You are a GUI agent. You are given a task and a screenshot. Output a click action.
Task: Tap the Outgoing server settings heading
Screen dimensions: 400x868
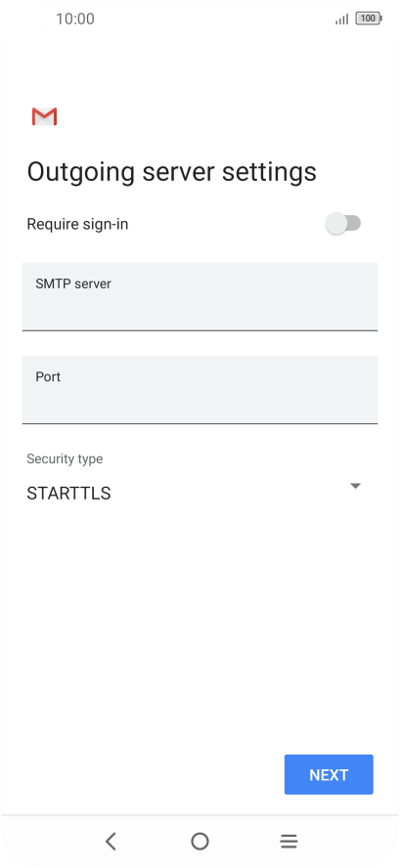click(x=172, y=172)
